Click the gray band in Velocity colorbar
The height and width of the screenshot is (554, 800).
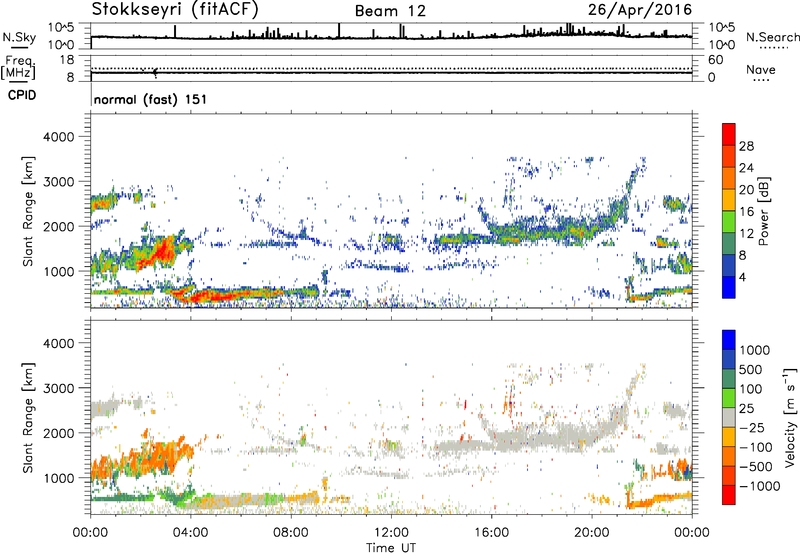tap(729, 417)
